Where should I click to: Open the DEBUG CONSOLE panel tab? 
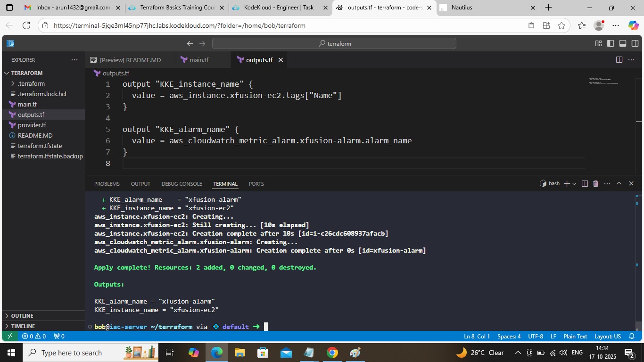(x=182, y=184)
